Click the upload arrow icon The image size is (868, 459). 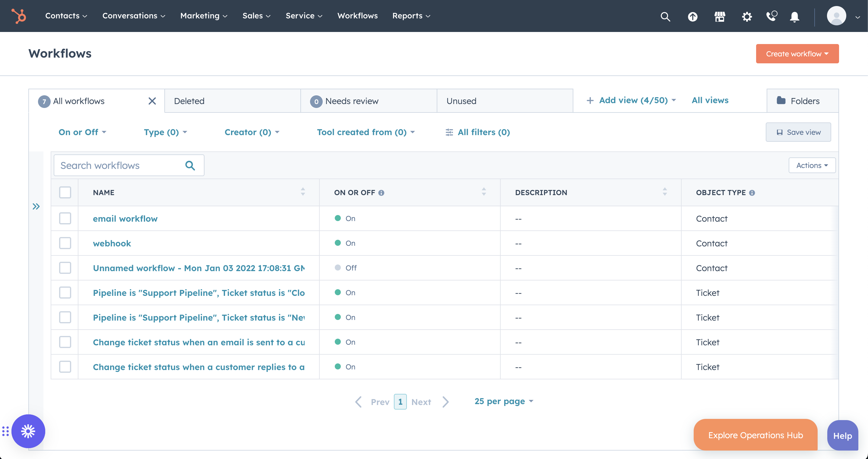693,16
